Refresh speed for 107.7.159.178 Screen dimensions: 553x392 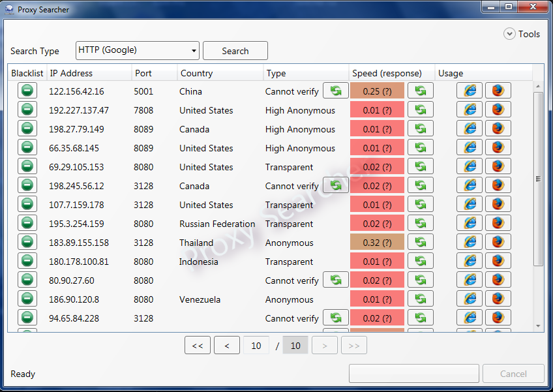pos(421,204)
